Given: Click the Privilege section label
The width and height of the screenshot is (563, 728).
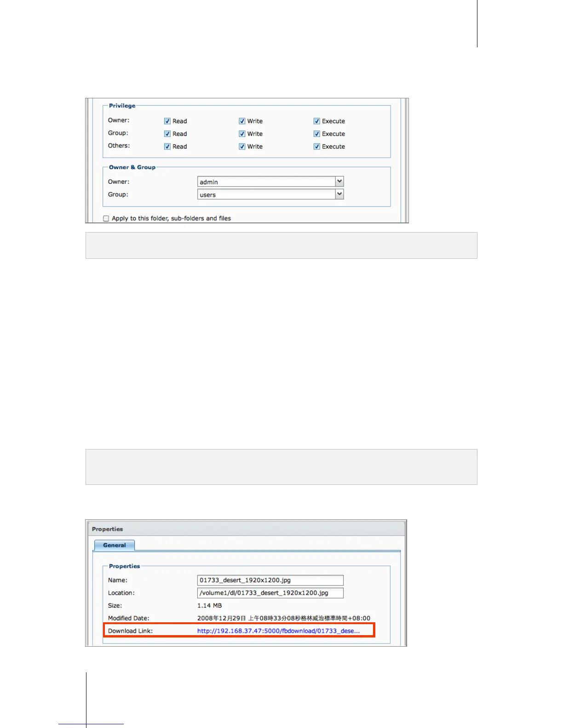Looking at the screenshot, I should (x=122, y=106).
